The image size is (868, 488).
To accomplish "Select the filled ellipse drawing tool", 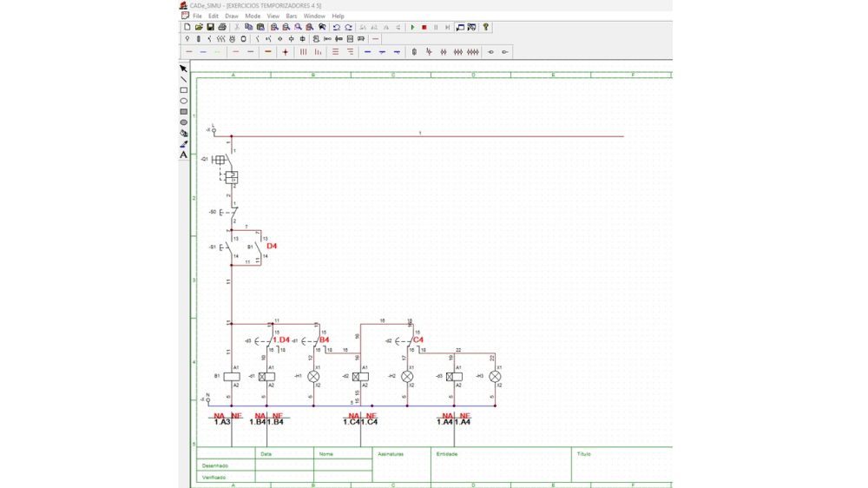I will tap(183, 122).
